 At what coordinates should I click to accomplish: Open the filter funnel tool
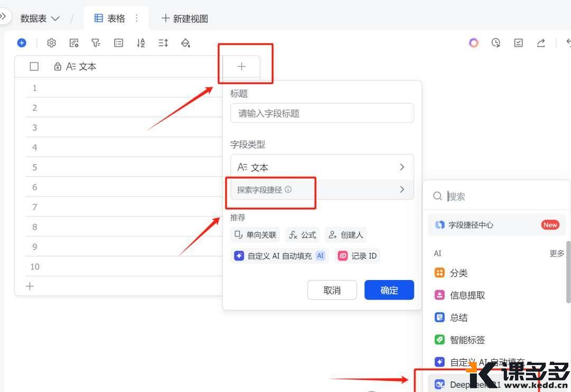pyautogui.click(x=96, y=43)
